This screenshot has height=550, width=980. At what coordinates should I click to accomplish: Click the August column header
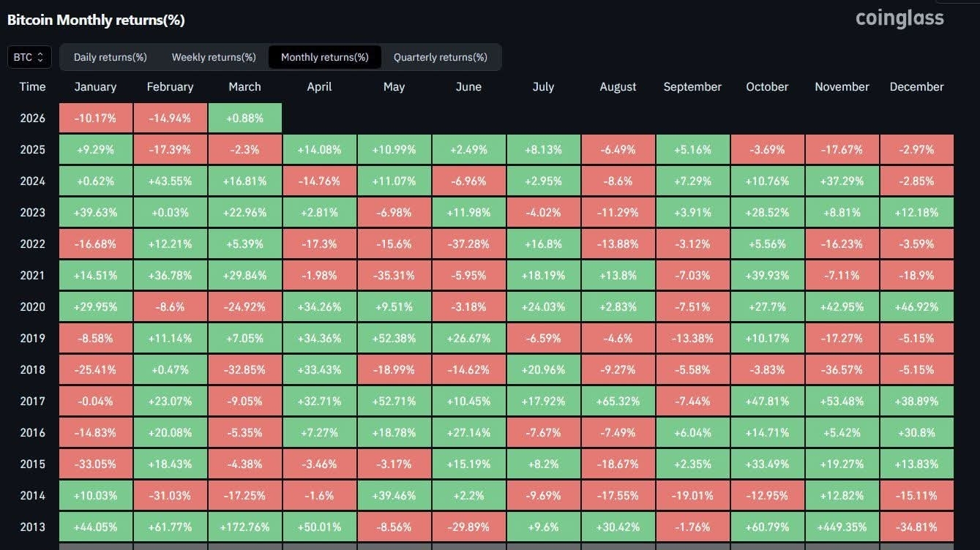(x=618, y=86)
